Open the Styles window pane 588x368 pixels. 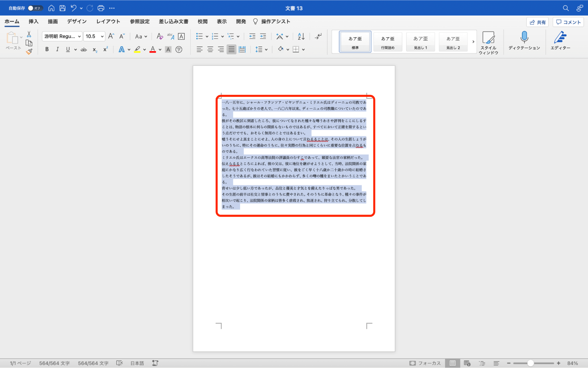[x=488, y=43]
